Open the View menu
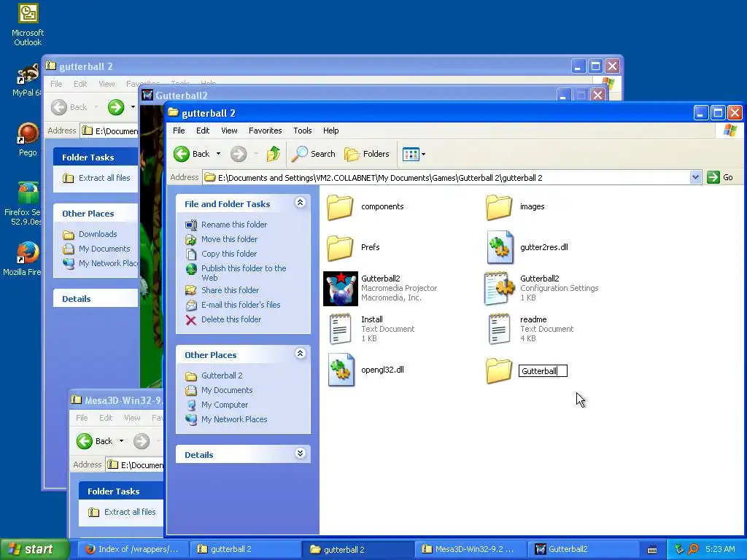Viewport: 747px width, 560px height. [x=229, y=131]
